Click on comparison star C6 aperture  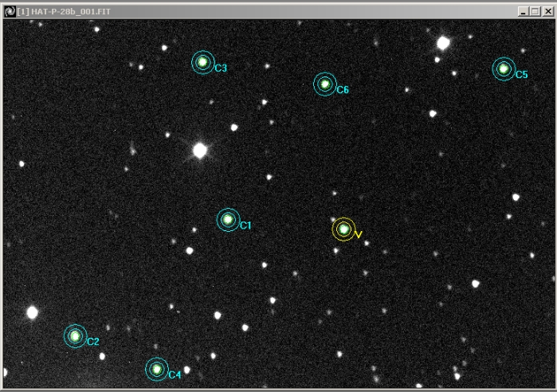click(324, 84)
